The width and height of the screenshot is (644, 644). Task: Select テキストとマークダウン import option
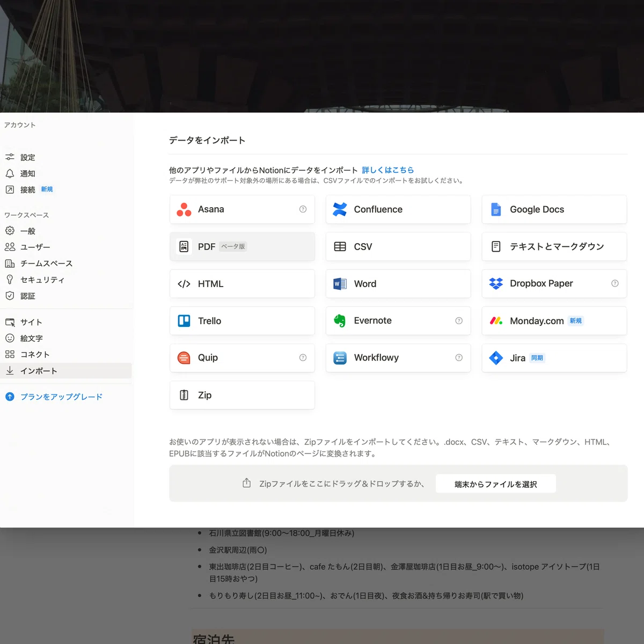click(x=554, y=247)
